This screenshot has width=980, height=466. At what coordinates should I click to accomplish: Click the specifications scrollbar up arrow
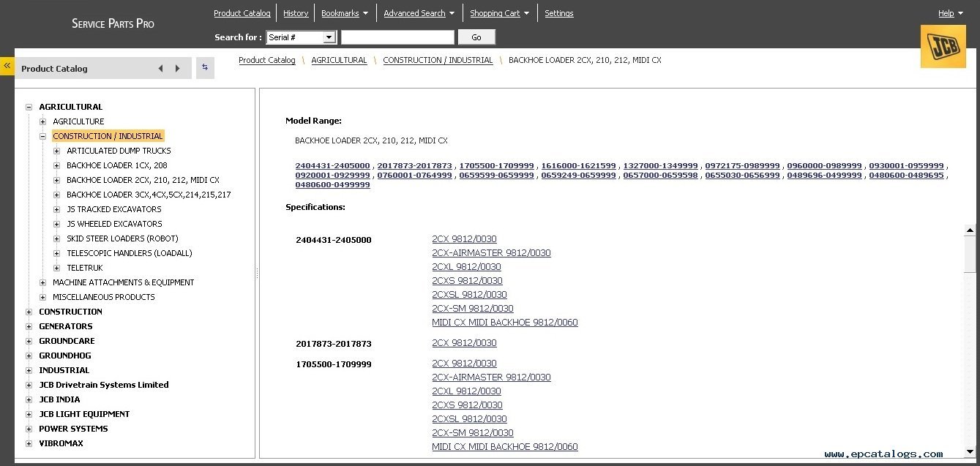(x=970, y=230)
